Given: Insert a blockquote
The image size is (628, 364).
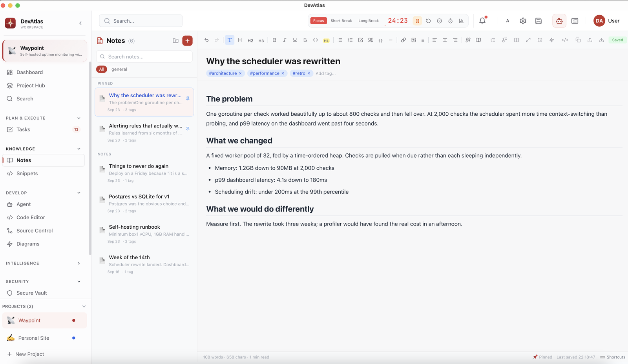Looking at the screenshot, I should (x=371, y=40).
